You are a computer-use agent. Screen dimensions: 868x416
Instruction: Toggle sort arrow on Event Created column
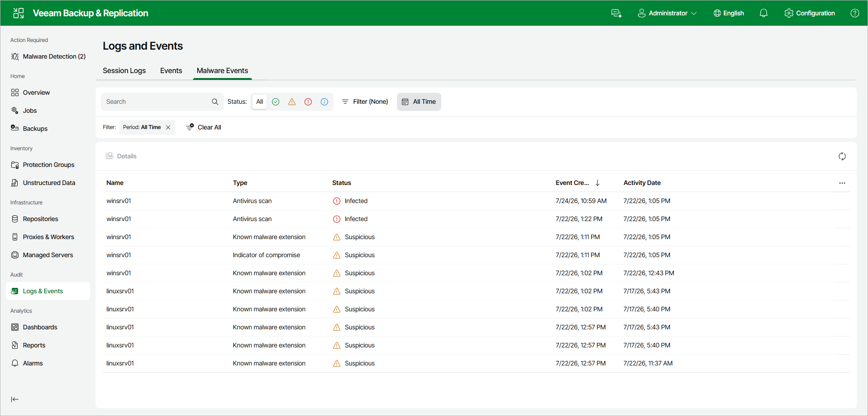coord(597,183)
